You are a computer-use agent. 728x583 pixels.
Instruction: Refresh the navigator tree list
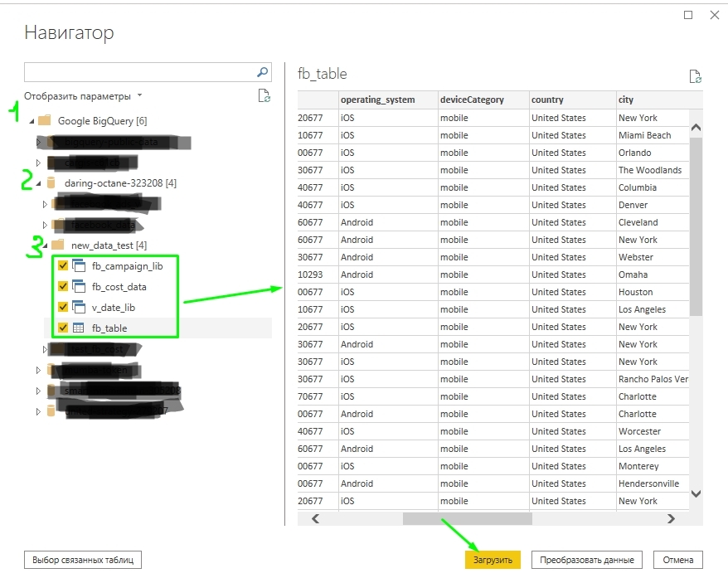tap(264, 95)
